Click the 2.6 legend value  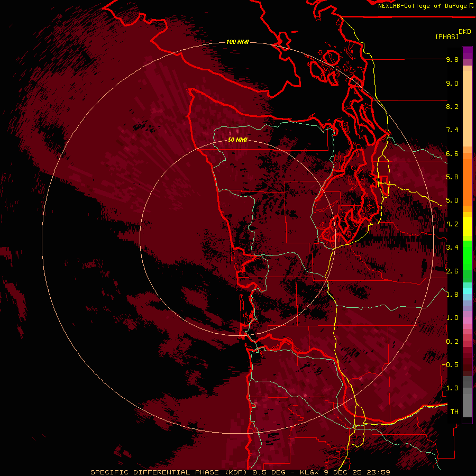pyautogui.click(x=452, y=271)
